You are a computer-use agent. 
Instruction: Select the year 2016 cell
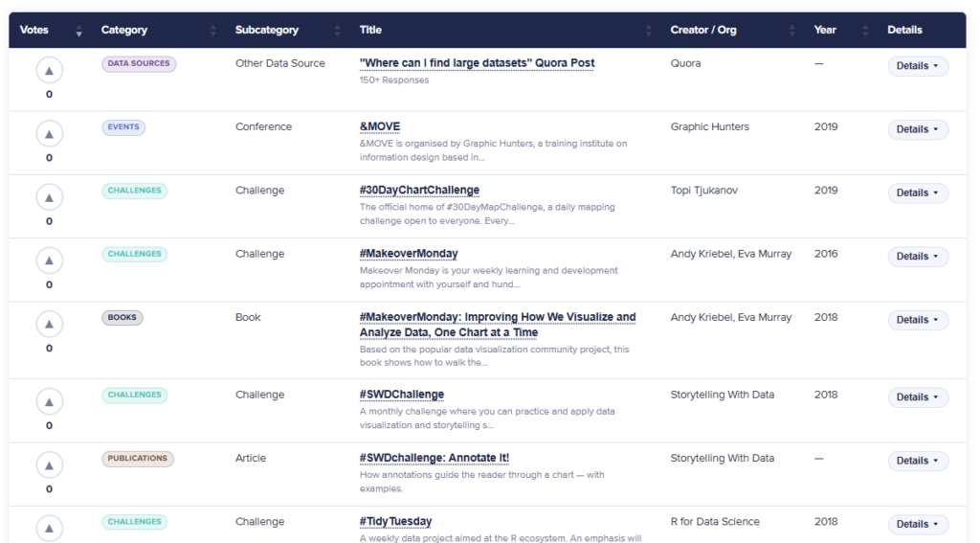pos(826,254)
